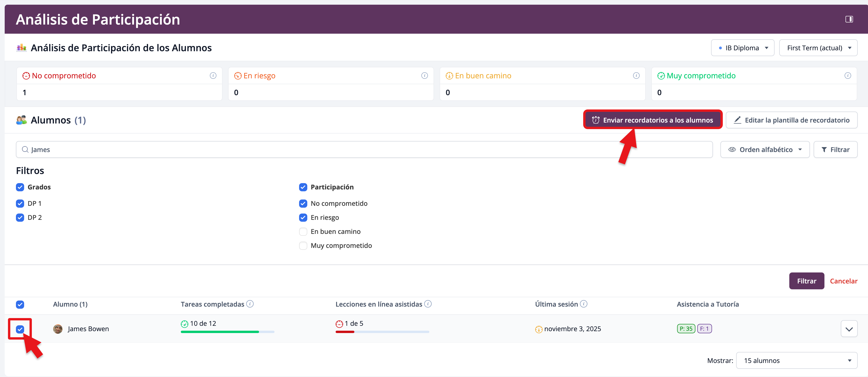
Task: Click James Bowen's avatar thumbnail
Action: coord(58,329)
